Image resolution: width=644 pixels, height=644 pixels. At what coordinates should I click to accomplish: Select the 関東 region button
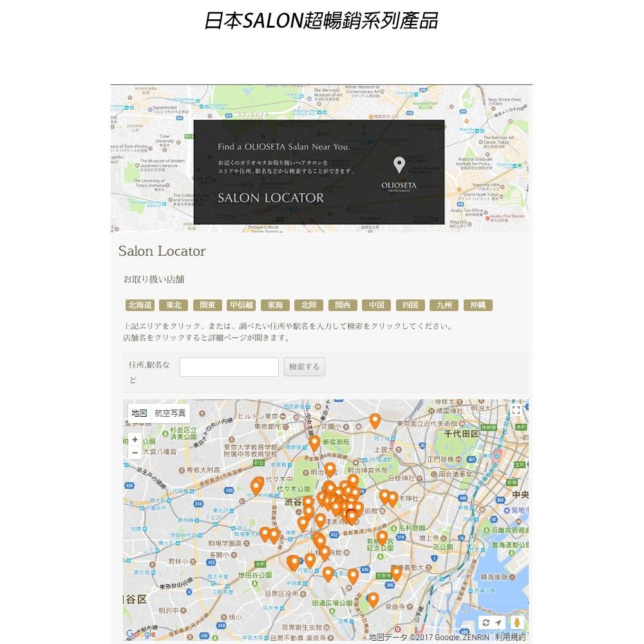[x=207, y=305]
